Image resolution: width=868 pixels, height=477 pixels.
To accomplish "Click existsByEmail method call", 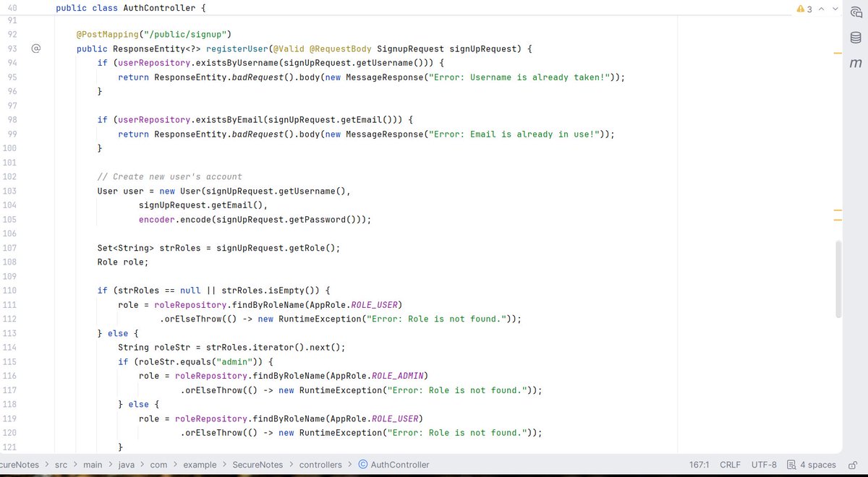I will point(230,120).
